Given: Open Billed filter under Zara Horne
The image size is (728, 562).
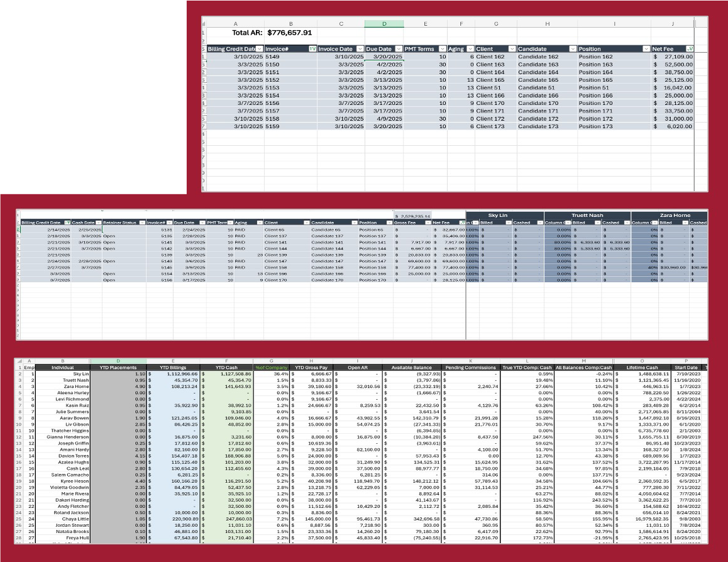Looking at the screenshot, I should [685, 223].
